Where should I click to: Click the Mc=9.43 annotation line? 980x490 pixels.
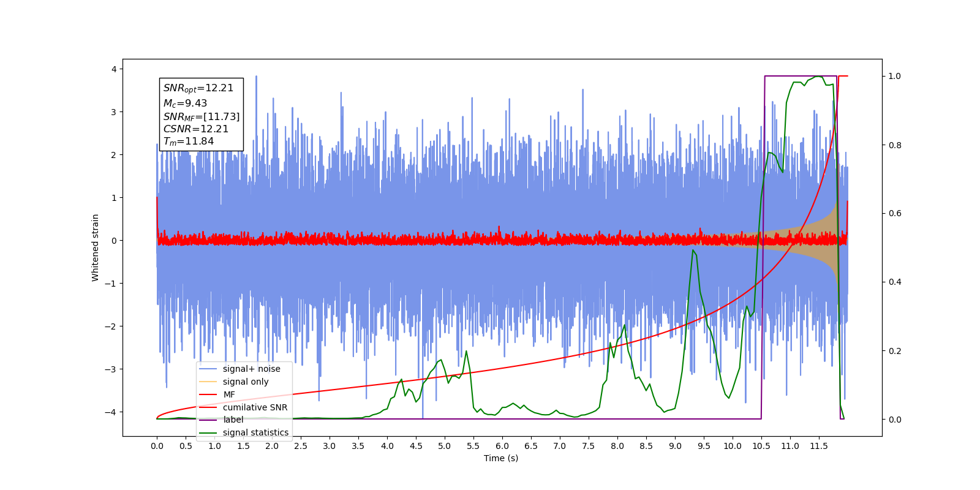coord(185,103)
